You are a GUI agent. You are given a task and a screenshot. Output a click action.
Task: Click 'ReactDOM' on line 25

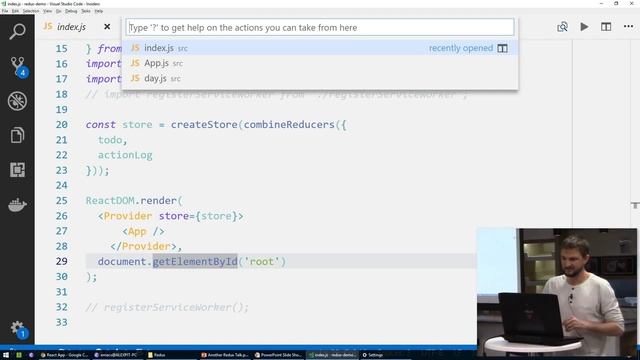point(110,200)
